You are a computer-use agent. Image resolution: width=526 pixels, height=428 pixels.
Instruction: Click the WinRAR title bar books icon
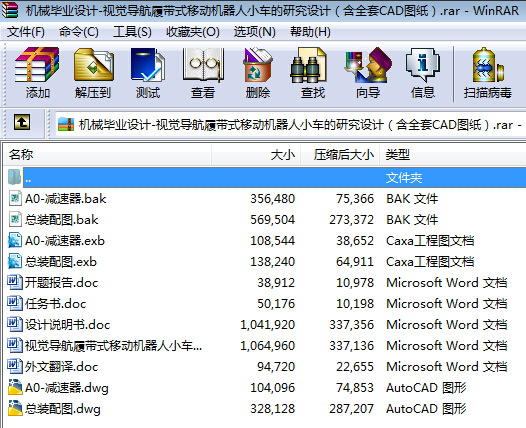pos(10,10)
